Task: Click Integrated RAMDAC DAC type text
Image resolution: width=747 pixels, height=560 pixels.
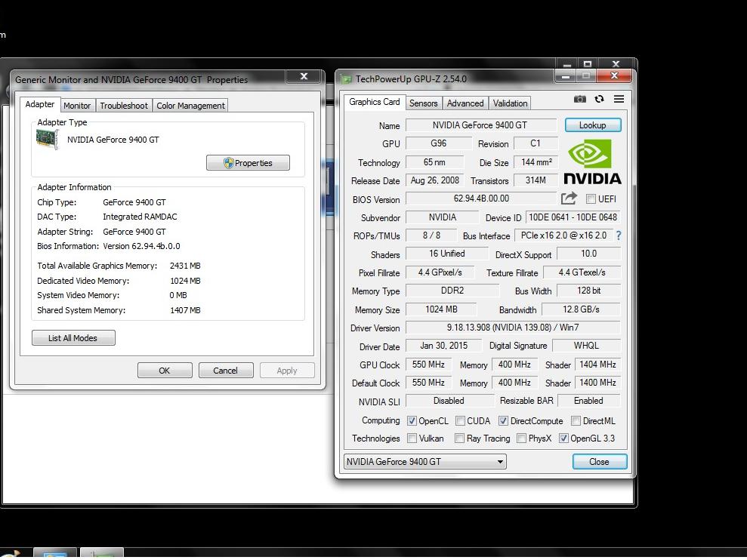Action: [140, 217]
